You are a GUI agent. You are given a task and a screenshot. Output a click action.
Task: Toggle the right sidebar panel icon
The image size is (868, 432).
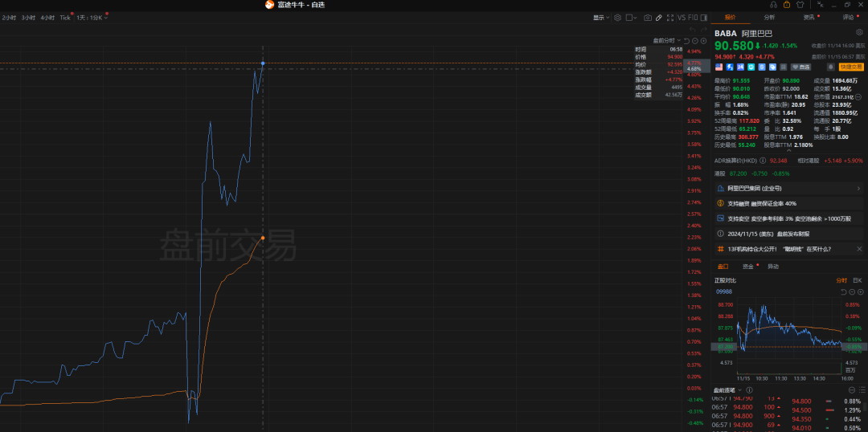[703, 18]
